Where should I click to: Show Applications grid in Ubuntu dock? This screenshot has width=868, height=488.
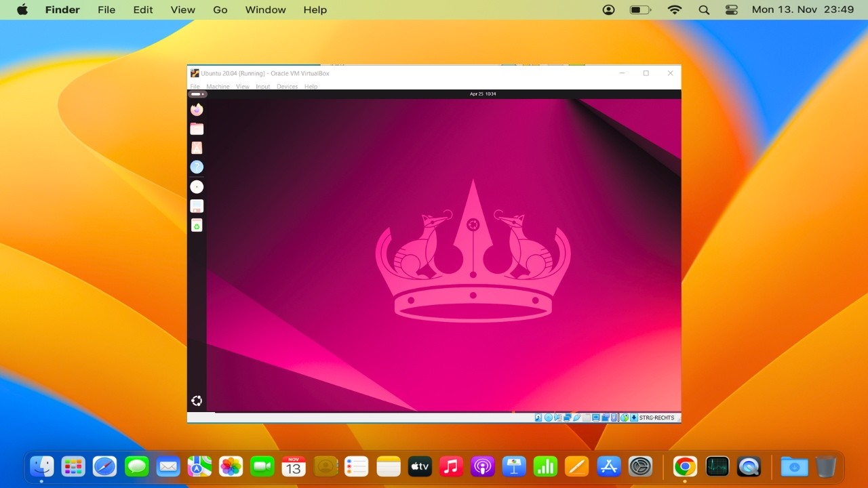197,401
